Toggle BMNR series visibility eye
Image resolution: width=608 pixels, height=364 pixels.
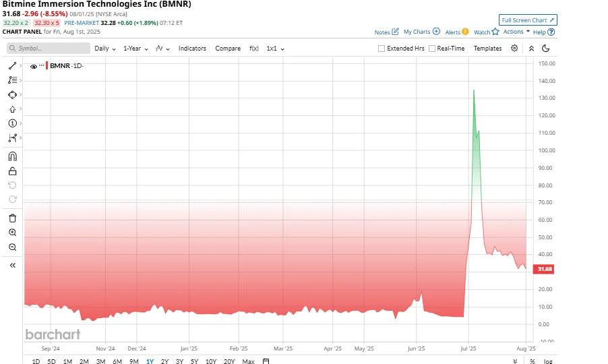(34, 66)
